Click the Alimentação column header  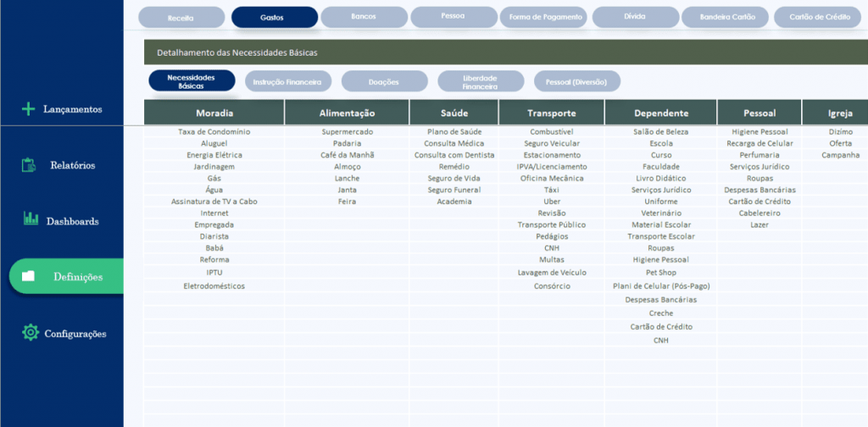point(347,113)
